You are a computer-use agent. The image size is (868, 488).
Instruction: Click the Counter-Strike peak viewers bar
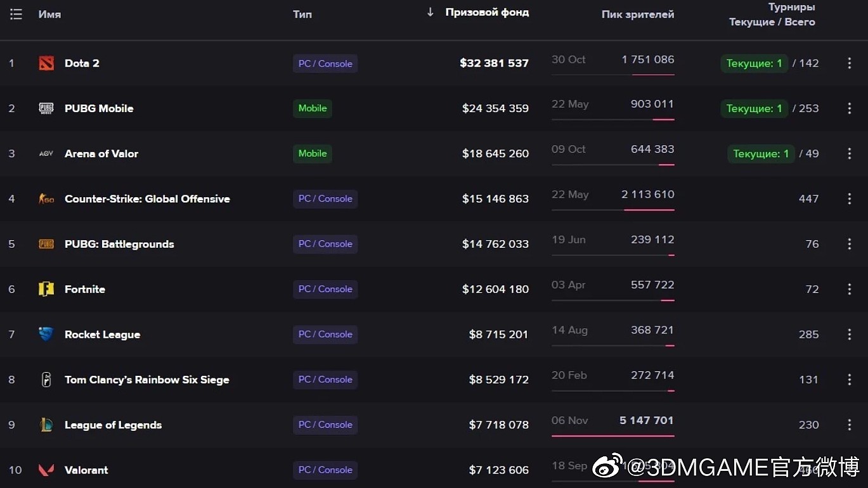point(613,210)
